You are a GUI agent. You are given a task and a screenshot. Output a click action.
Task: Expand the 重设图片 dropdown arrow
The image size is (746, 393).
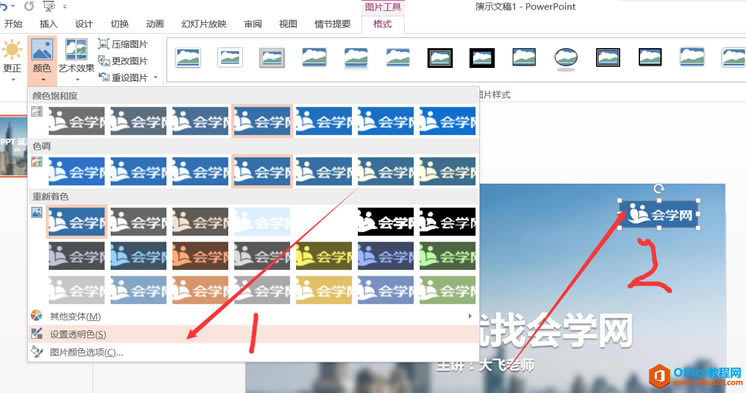click(x=156, y=77)
